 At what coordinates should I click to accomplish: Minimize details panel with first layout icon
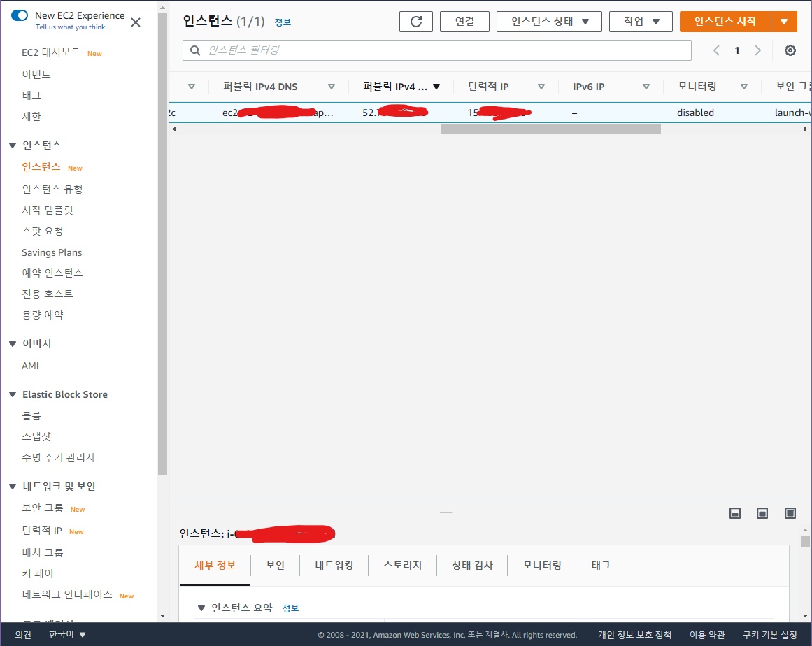click(x=735, y=513)
